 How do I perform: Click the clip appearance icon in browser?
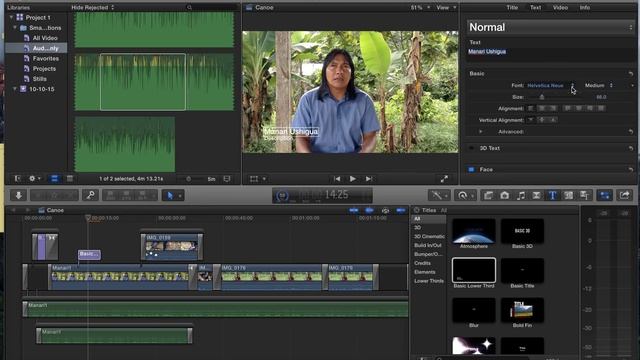(227, 179)
